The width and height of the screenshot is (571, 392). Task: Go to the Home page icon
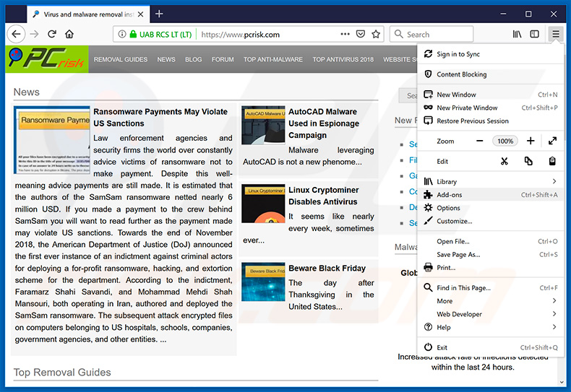click(x=69, y=34)
